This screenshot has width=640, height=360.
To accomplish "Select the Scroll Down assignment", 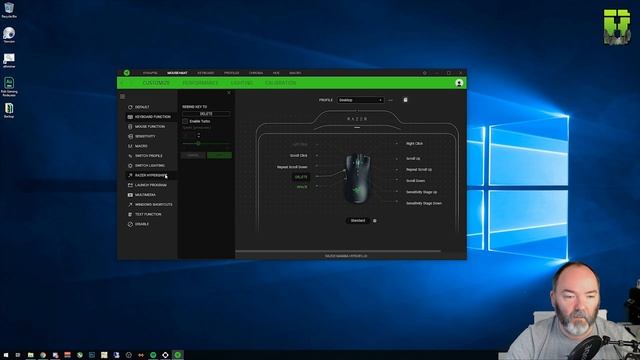I will coord(416,181).
